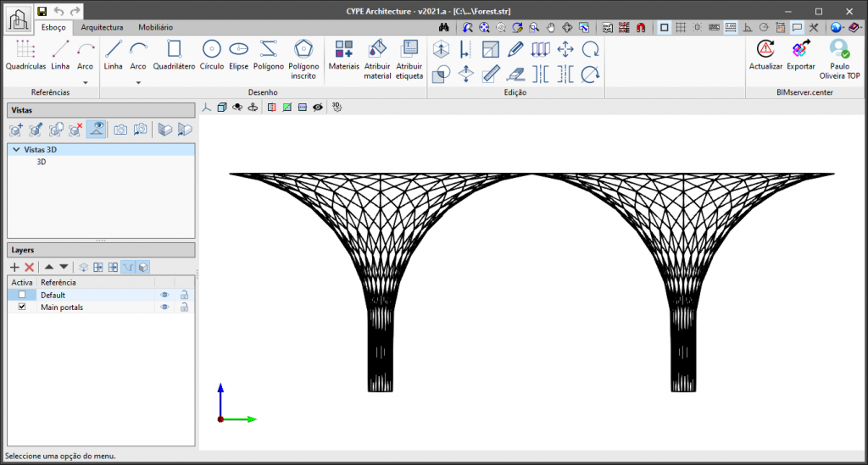Expand the Arco dropdown arrow in Desenho
This screenshot has width=868, height=465.
point(137,83)
